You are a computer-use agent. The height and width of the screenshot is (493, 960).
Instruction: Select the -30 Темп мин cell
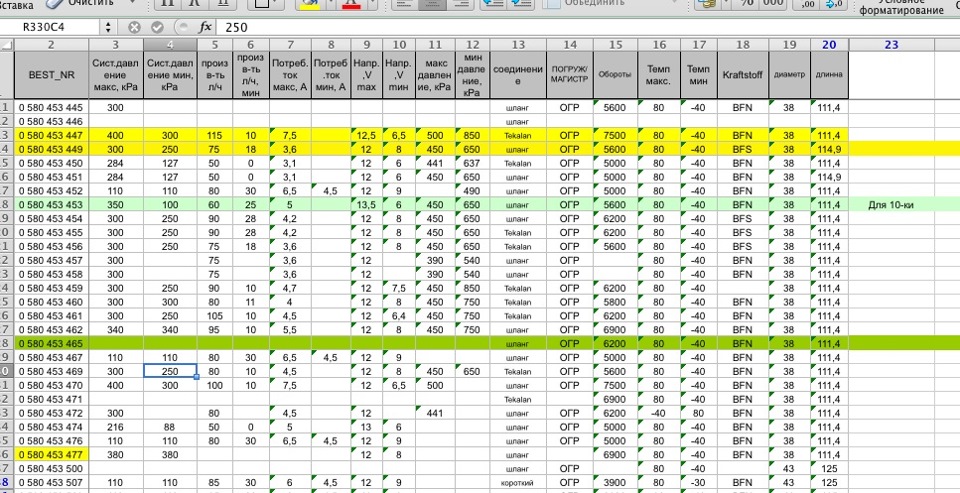coord(699,483)
